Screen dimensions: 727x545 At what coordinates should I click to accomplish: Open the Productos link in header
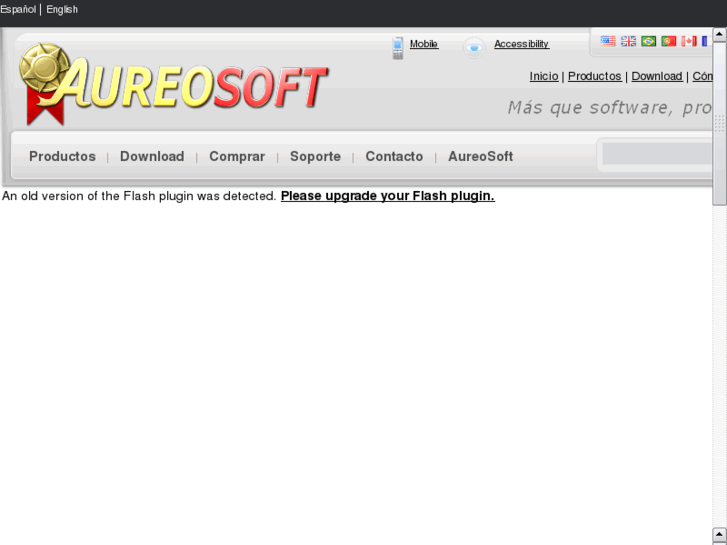point(594,76)
